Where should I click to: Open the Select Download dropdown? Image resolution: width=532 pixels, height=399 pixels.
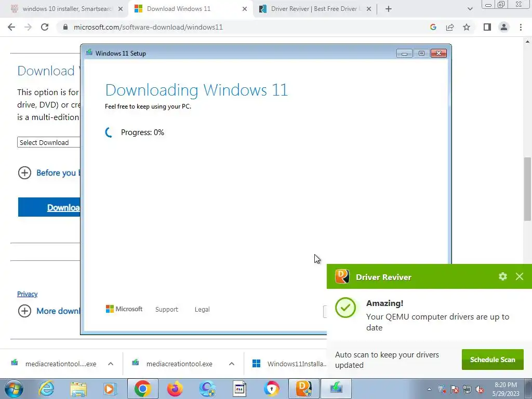(48, 142)
